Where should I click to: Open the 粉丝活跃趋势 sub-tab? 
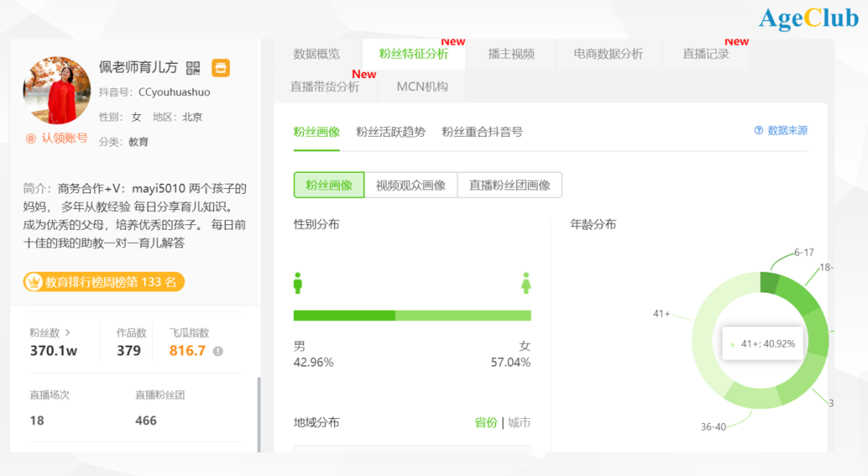(x=391, y=132)
